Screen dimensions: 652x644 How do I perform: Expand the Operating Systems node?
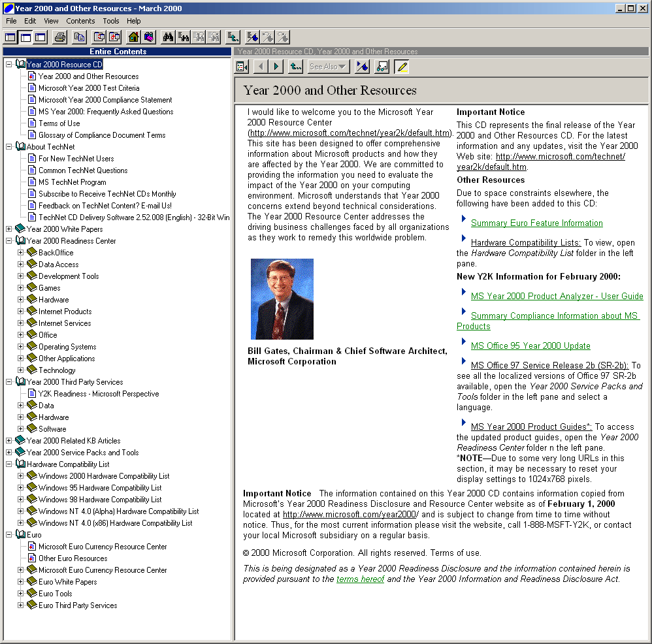[x=20, y=347]
